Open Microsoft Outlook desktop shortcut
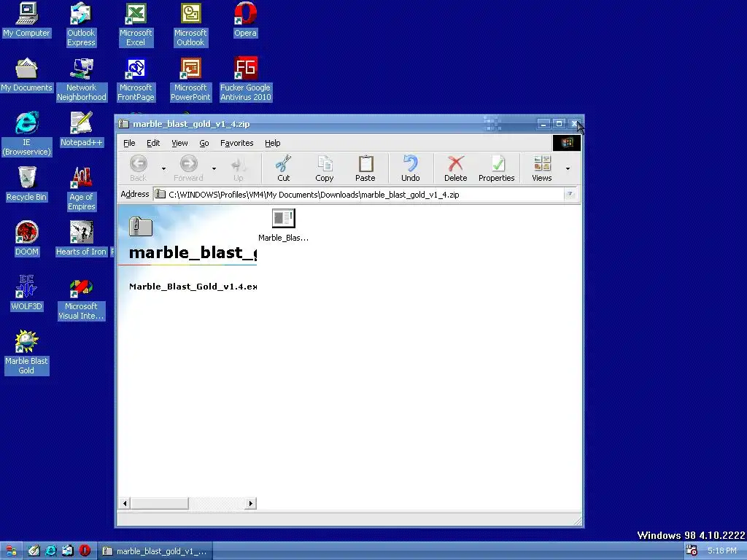 pos(190,24)
